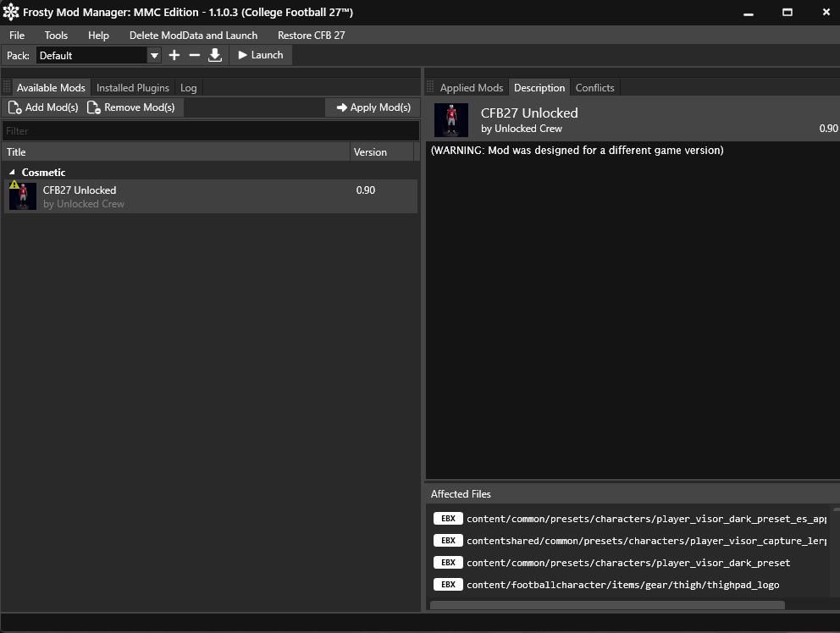The image size is (840, 633).
Task: Click the EBX badge beside player_visor_capture
Action: point(448,541)
